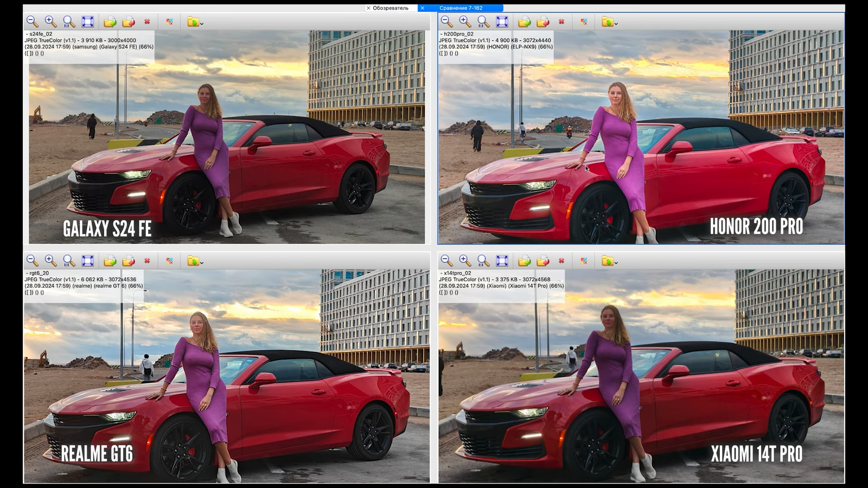Zoom out in the Galaxy S24 FE pane
This screenshot has height=488, width=868.
click(x=32, y=22)
